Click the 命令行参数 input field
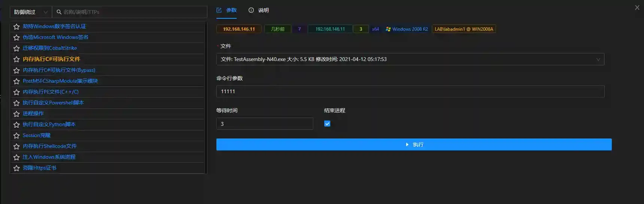 click(410, 91)
